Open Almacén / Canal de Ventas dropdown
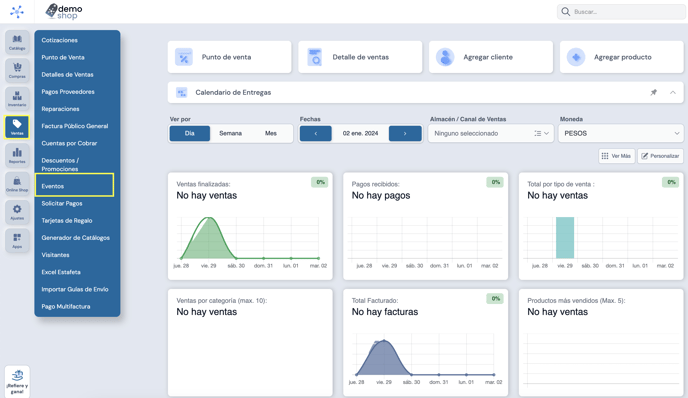The image size is (688, 398). 491,133
